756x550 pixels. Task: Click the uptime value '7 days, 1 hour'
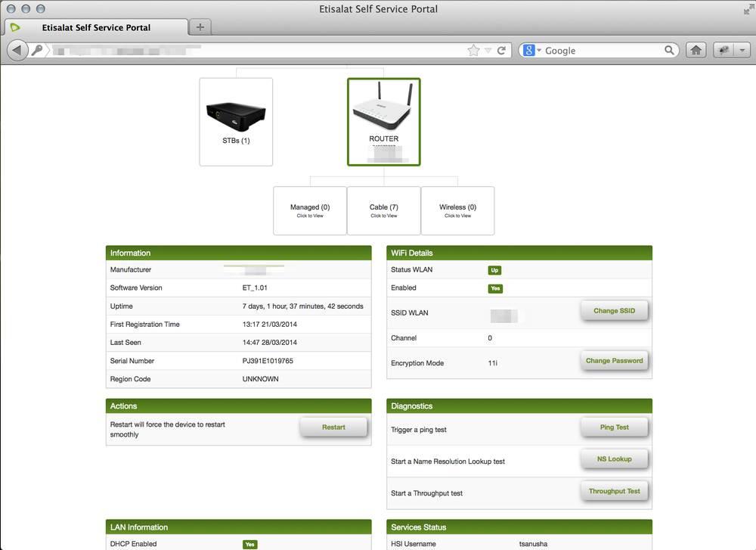(303, 306)
